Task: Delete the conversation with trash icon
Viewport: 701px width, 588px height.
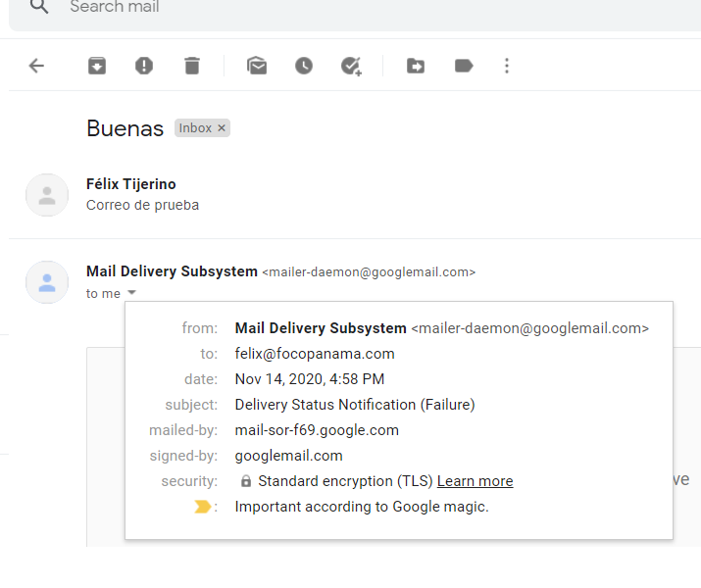Action: tap(192, 66)
